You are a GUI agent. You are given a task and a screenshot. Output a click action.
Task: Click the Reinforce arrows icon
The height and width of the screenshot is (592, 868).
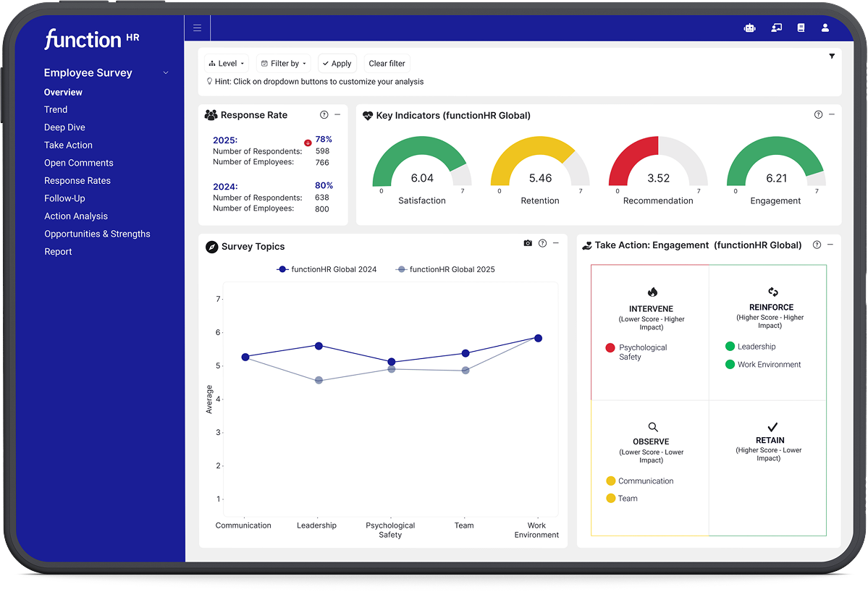pyautogui.click(x=772, y=291)
